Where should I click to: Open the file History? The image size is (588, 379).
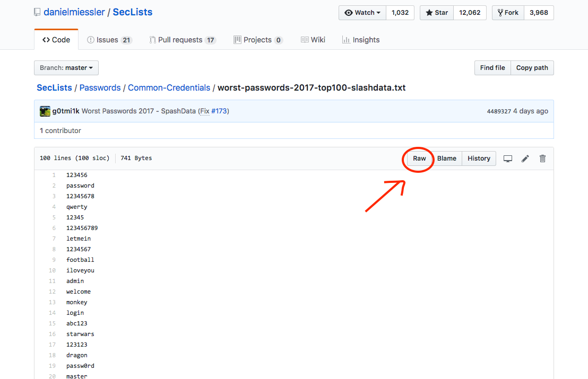pyautogui.click(x=479, y=158)
